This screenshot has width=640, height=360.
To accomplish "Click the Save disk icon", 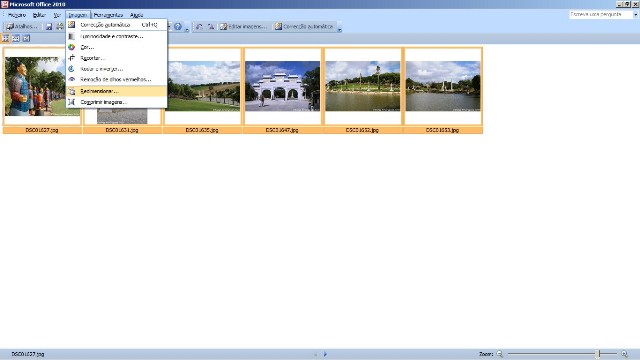I will pos(49,27).
